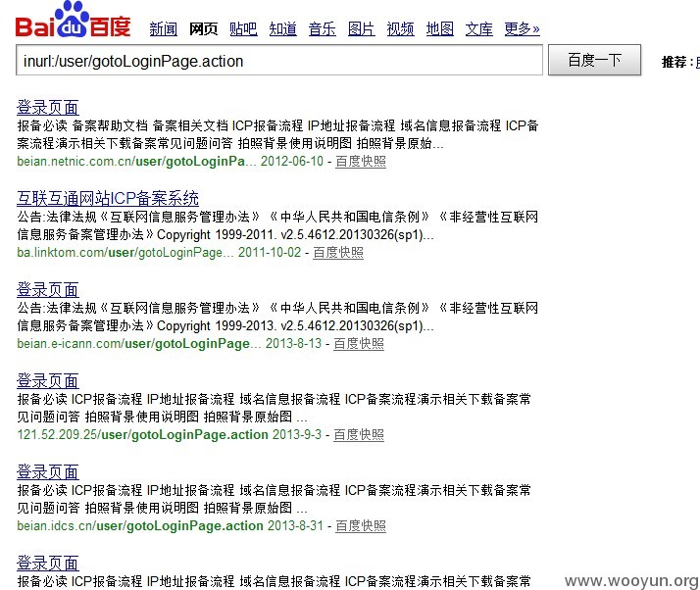Viewport: 700px width, 590px height.
Task: Select the 网页 web tab
Action: click(203, 29)
